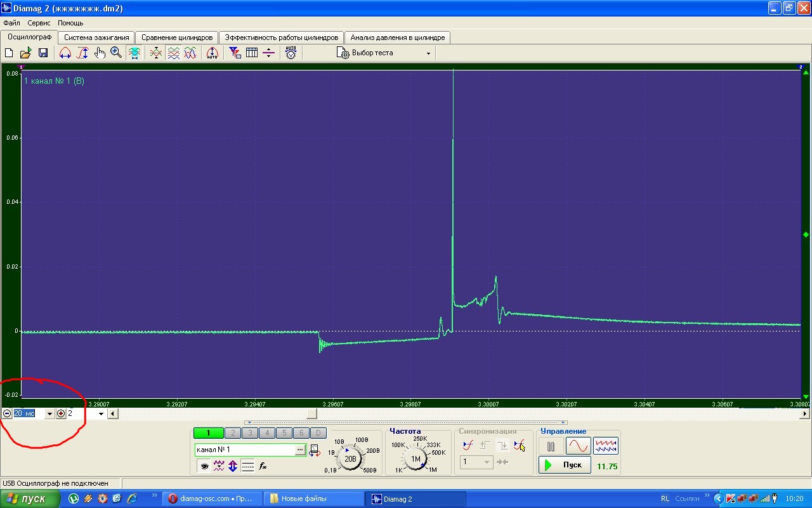This screenshot has width=812, height=508.
Task: Click the 1M Частота frequency knob
Action: 416,458
